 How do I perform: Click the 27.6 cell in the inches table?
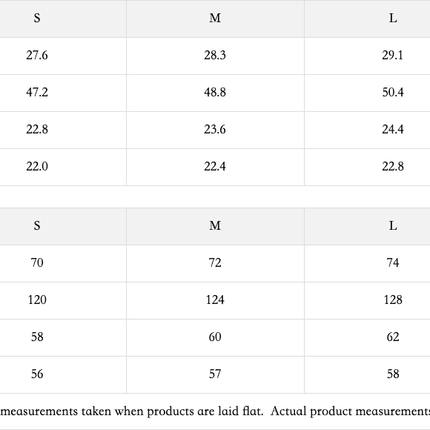pos(37,55)
